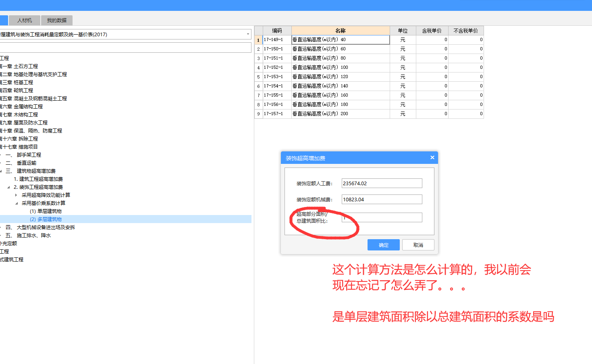Click the 确定 button in the dialog
The width and height of the screenshot is (592, 364).
click(383, 244)
